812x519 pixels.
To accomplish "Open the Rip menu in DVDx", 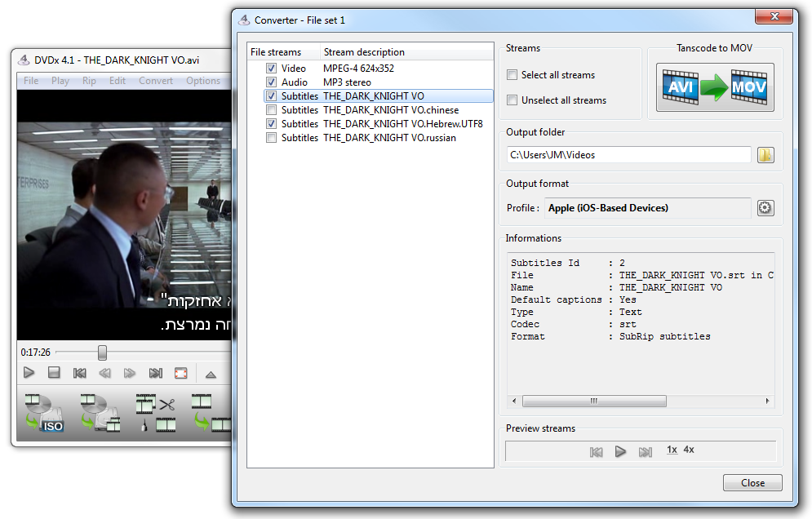I will [89, 81].
